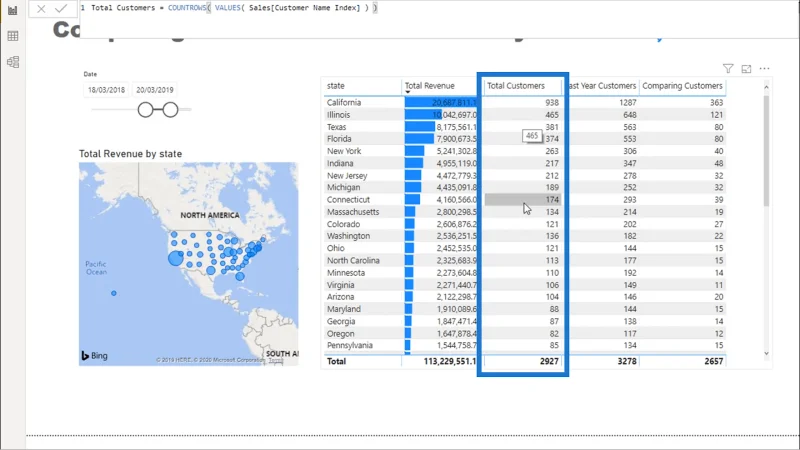Screen dimensions: 800x450
Task: Click California's Total Customers value 938
Action: tap(552, 103)
